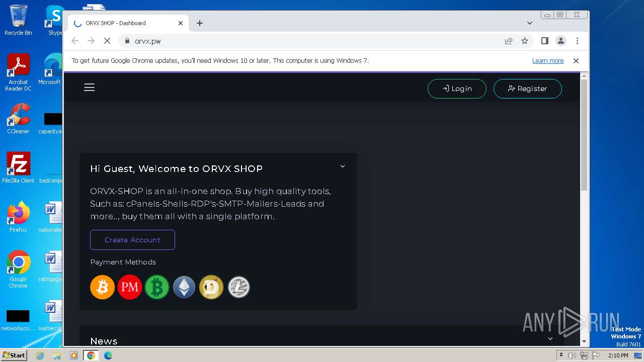The height and width of the screenshot is (362, 644).
Task: Click the Login button
Action: click(x=457, y=88)
